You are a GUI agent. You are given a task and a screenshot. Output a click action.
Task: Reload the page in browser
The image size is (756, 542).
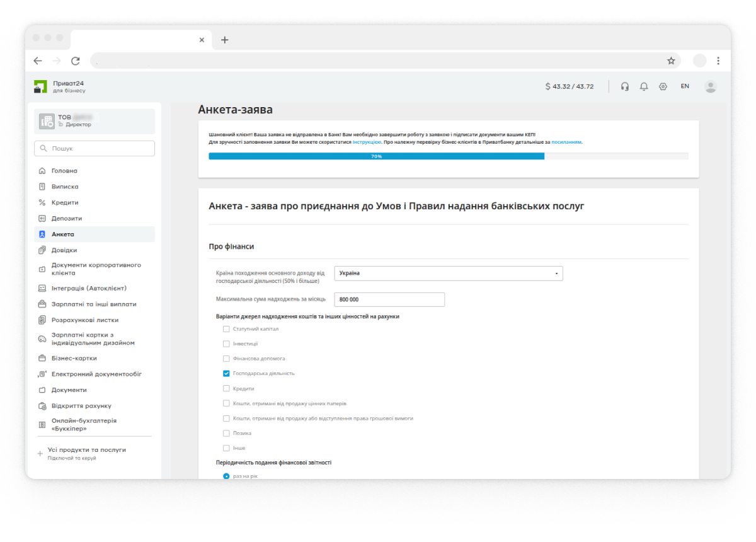pos(76,61)
